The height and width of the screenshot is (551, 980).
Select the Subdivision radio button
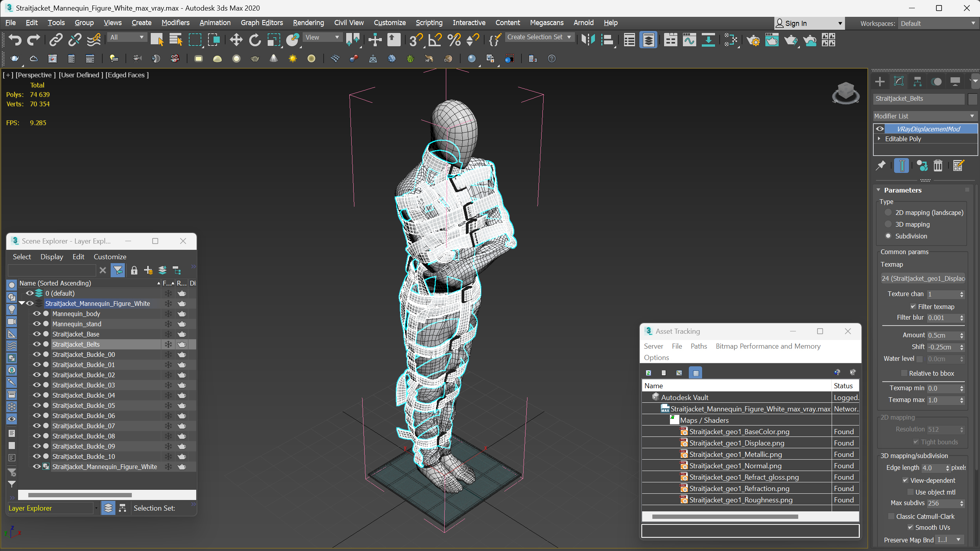(888, 236)
